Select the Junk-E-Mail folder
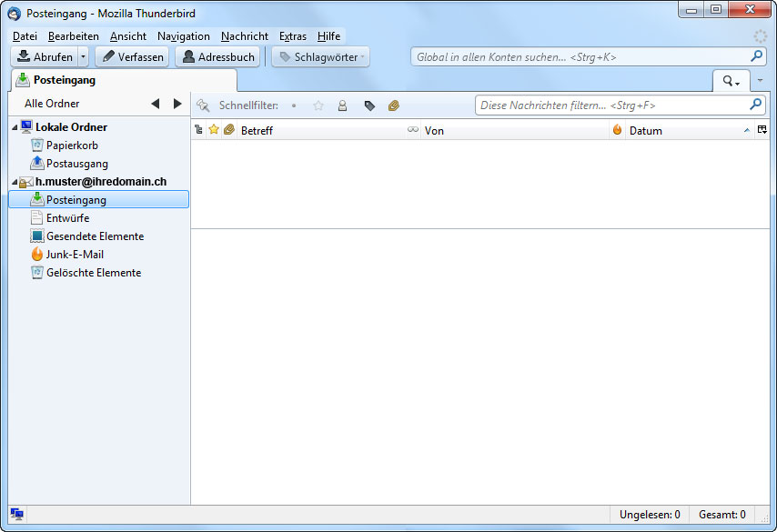Image resolution: width=777 pixels, height=532 pixels. pyautogui.click(x=75, y=254)
